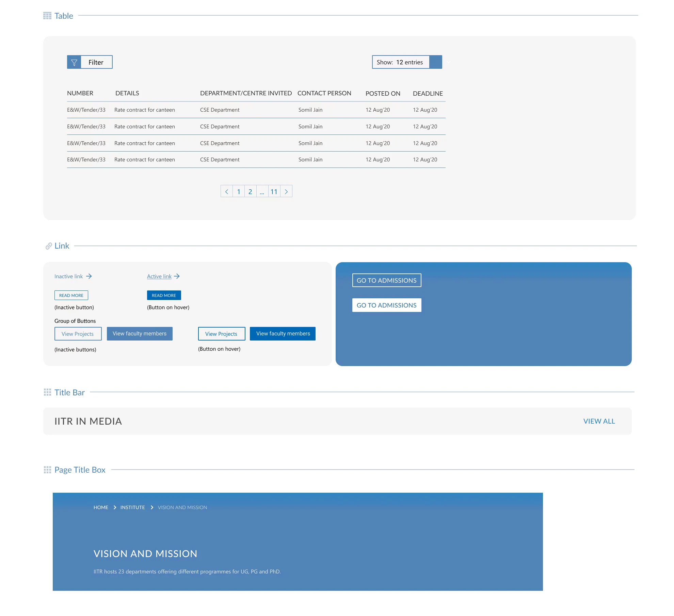
Task: Click VIEW ALL in IITR IN MEDIA bar
Action: pos(599,421)
